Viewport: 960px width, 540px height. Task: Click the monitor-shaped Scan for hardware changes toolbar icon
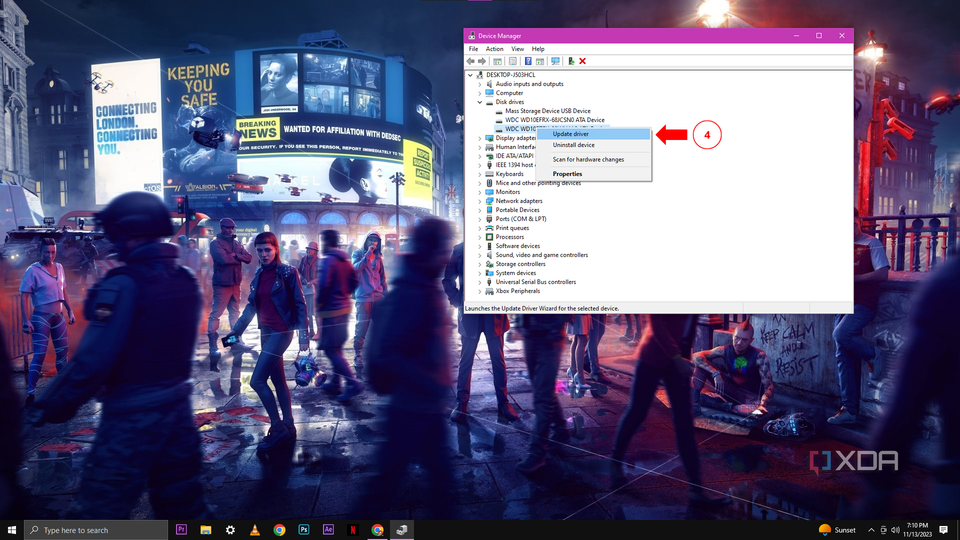pyautogui.click(x=555, y=61)
